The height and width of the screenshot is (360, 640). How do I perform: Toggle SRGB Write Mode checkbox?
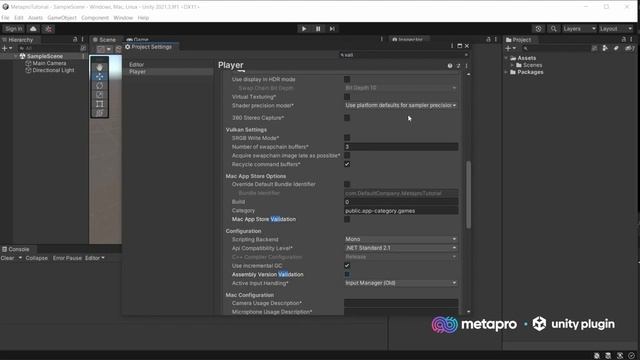click(x=347, y=138)
